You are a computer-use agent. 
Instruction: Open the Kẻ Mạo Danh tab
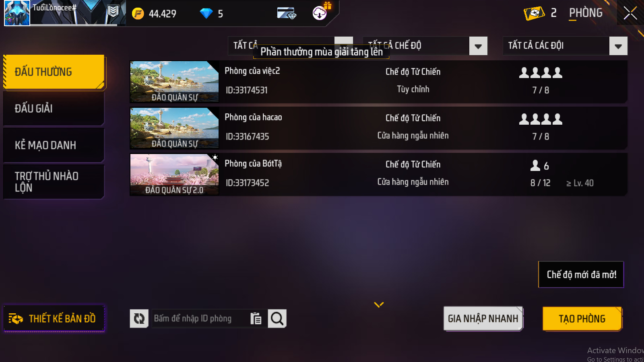[54, 145]
